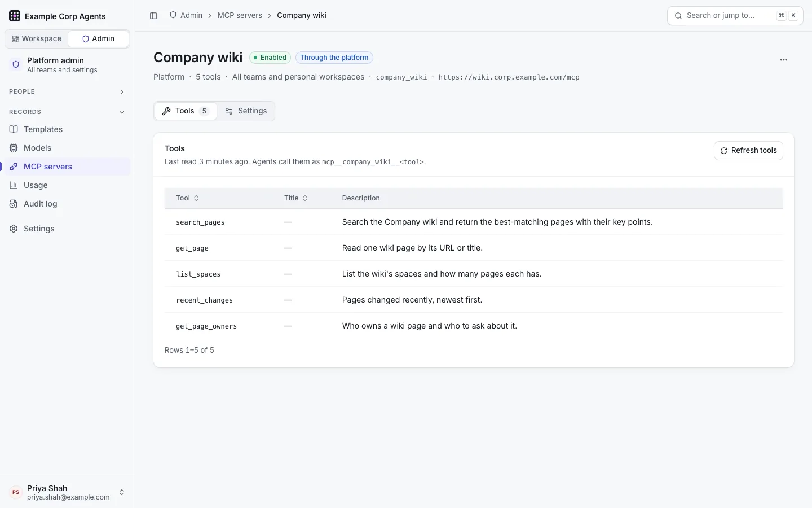Click the Through the platform badge
812x508 pixels.
click(334, 58)
